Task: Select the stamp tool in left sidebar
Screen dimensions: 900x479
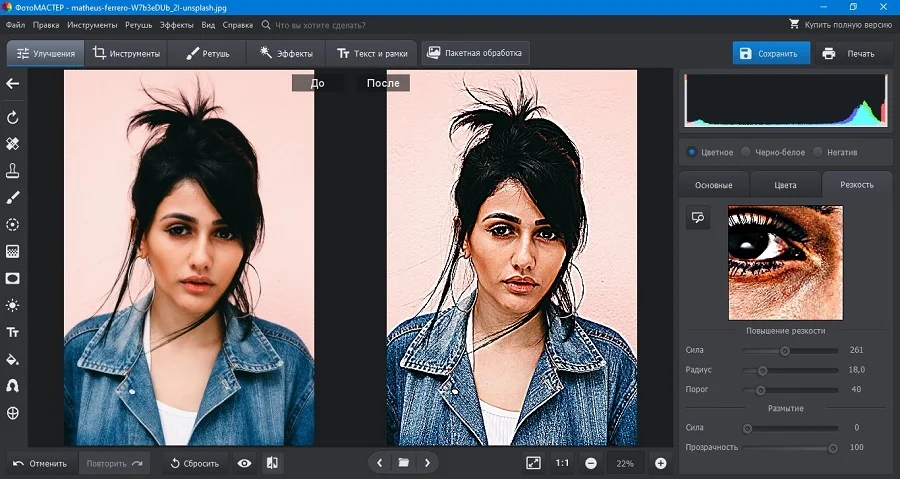Action: coord(13,171)
